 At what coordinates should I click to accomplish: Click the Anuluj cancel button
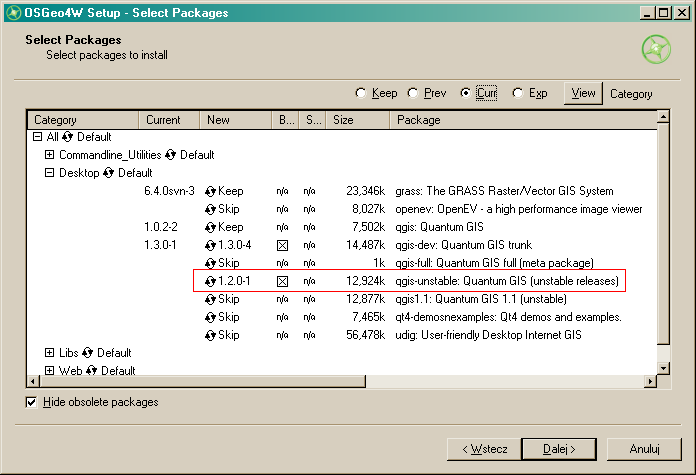coord(644,449)
